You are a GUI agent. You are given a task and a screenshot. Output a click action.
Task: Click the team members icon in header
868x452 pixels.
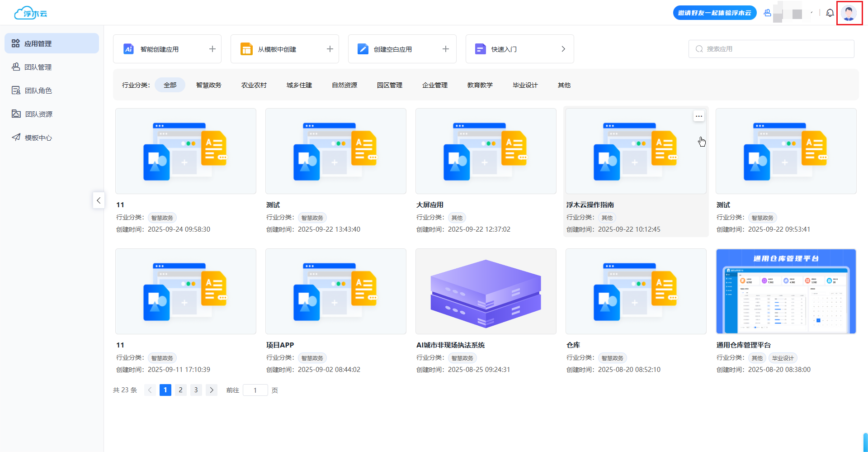pos(767,13)
